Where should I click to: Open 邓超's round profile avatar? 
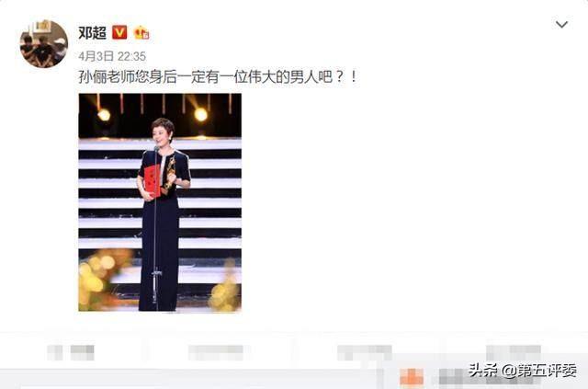tap(44, 44)
